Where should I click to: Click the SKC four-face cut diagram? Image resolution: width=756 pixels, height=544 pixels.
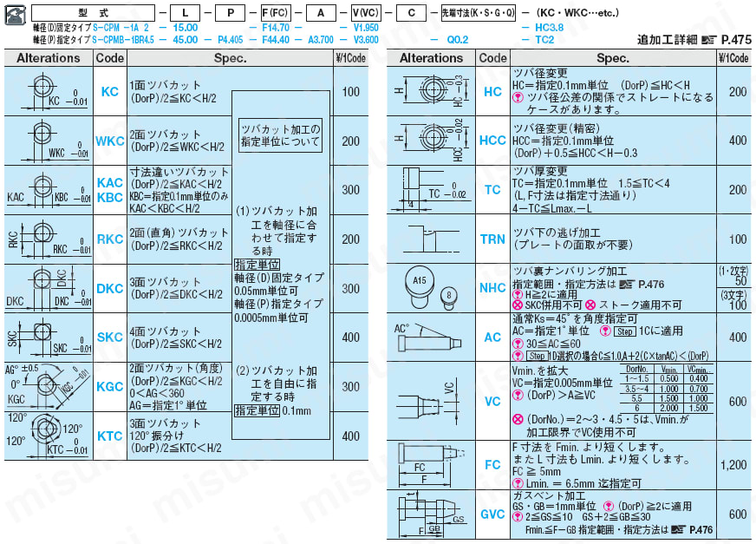(x=49, y=338)
